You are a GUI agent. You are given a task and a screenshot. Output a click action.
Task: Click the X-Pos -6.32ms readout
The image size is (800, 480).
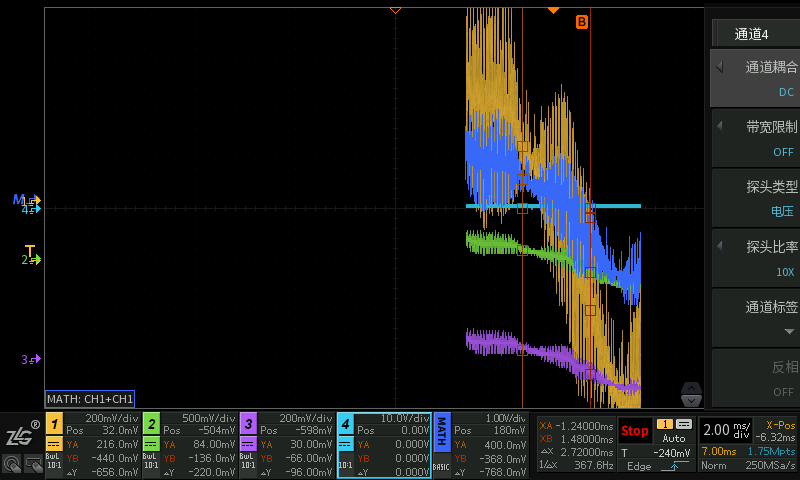coord(774,431)
